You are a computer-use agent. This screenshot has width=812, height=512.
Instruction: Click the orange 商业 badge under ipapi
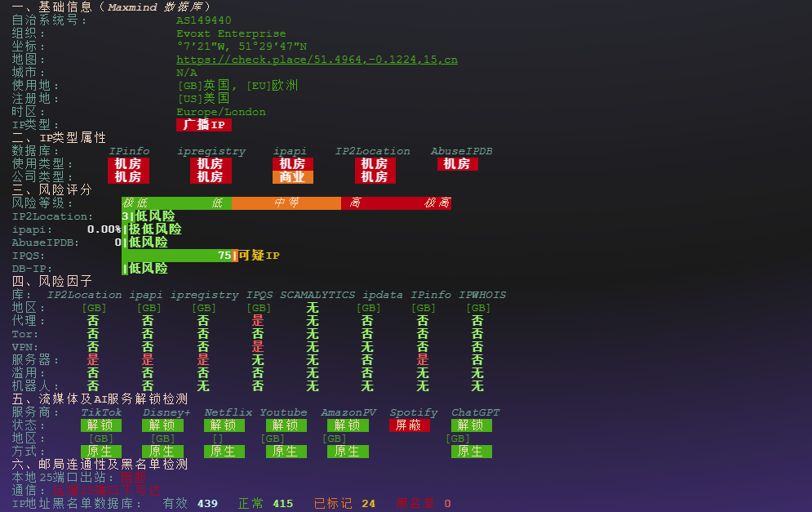tap(292, 177)
